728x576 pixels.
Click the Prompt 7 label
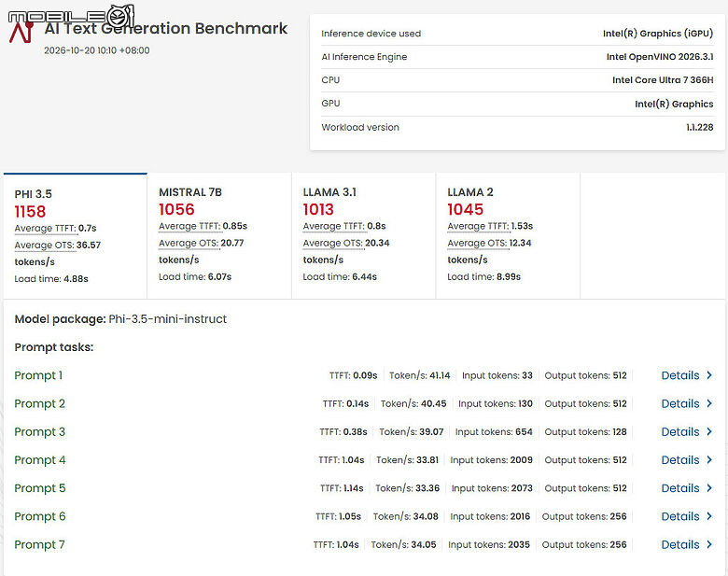40,544
